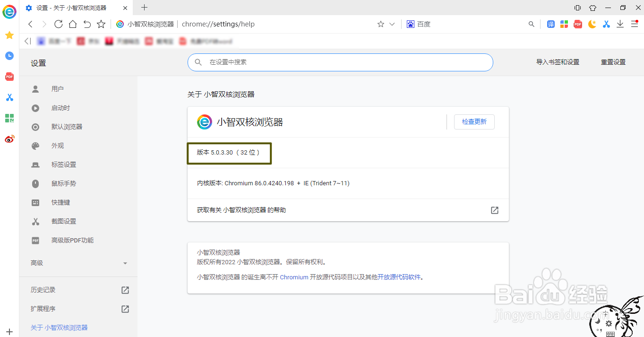The image size is (644, 337).
Task: Click the home icon in the navigation bar
Action: pyautogui.click(x=72, y=24)
